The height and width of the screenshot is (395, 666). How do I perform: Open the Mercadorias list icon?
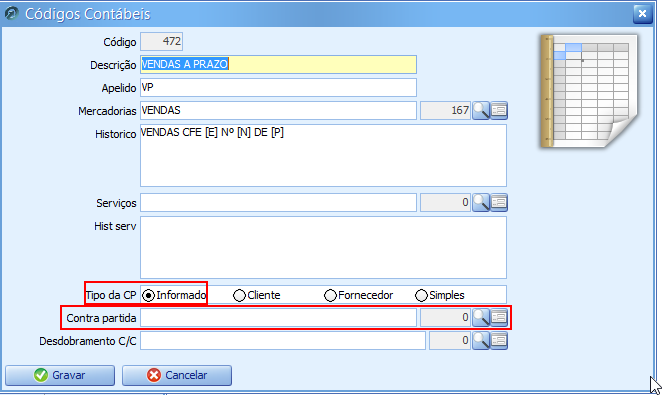499,110
